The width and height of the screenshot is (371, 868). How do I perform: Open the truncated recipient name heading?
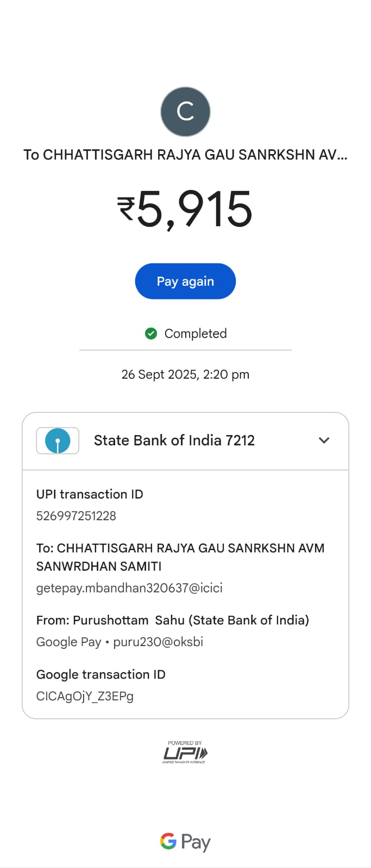point(185,155)
